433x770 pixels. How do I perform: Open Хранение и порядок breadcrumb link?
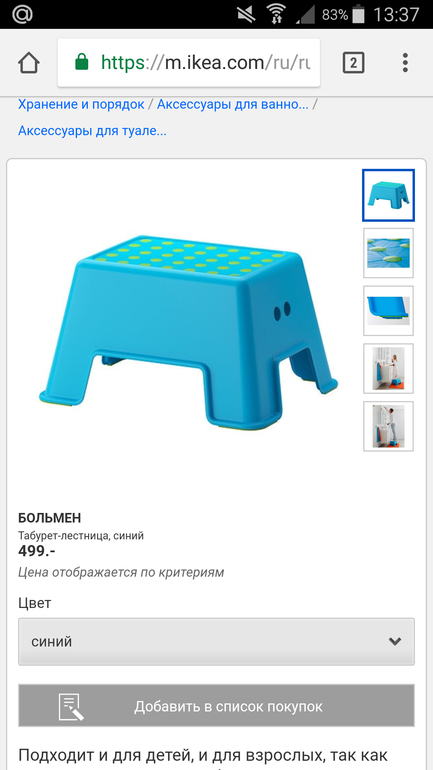81,104
